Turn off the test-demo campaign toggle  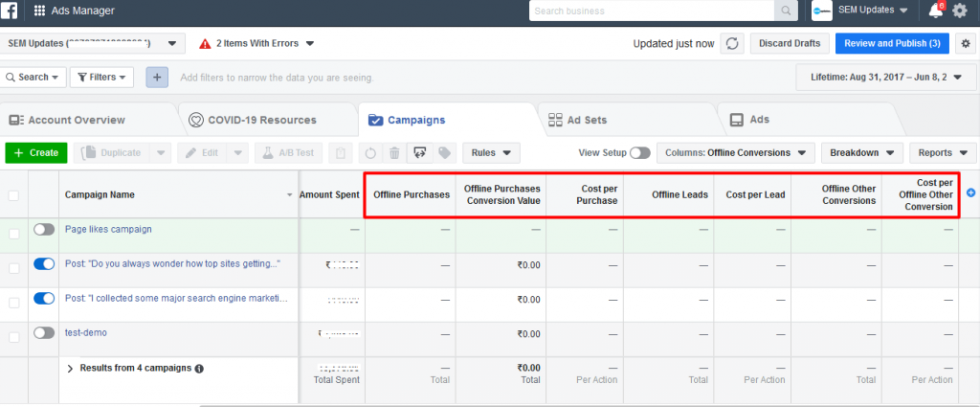coord(44,333)
